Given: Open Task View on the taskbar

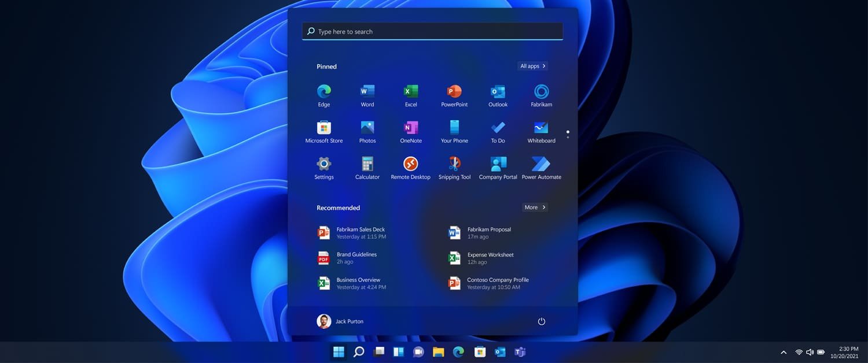Looking at the screenshot, I should [x=378, y=352].
